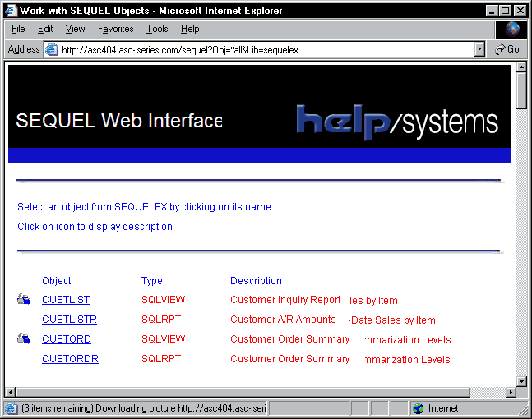Click the vertical scrollbar down arrow
This screenshot has width=532, height=419.
pyautogui.click(x=521, y=381)
